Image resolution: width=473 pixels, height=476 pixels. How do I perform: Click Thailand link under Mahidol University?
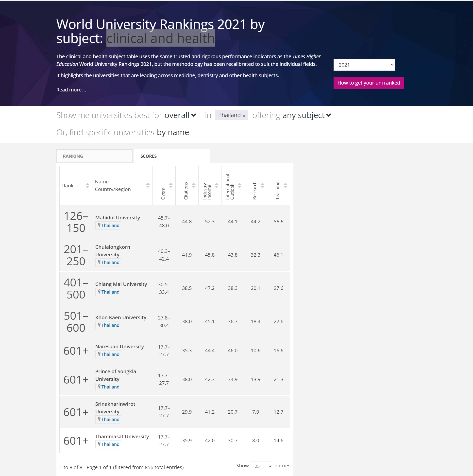[110, 225]
